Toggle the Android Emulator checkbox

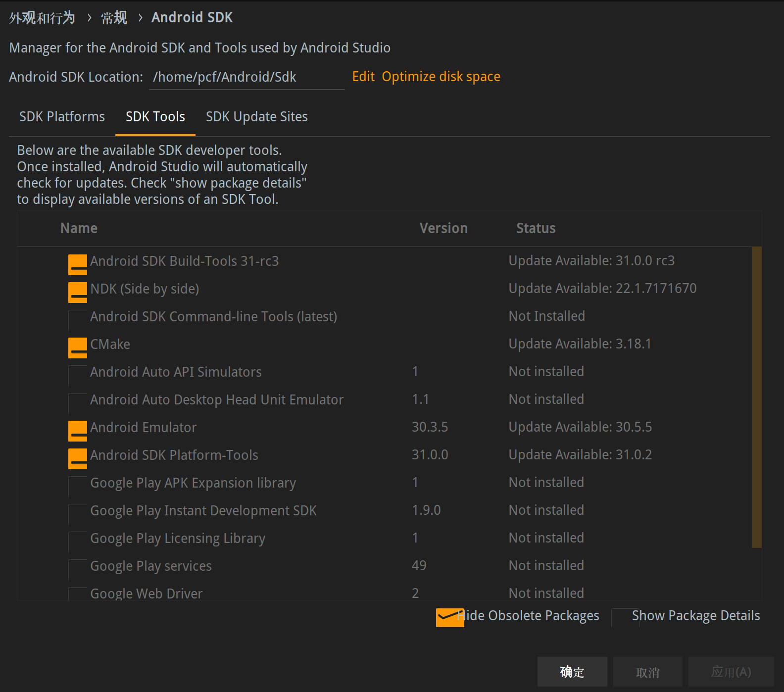pos(78,431)
